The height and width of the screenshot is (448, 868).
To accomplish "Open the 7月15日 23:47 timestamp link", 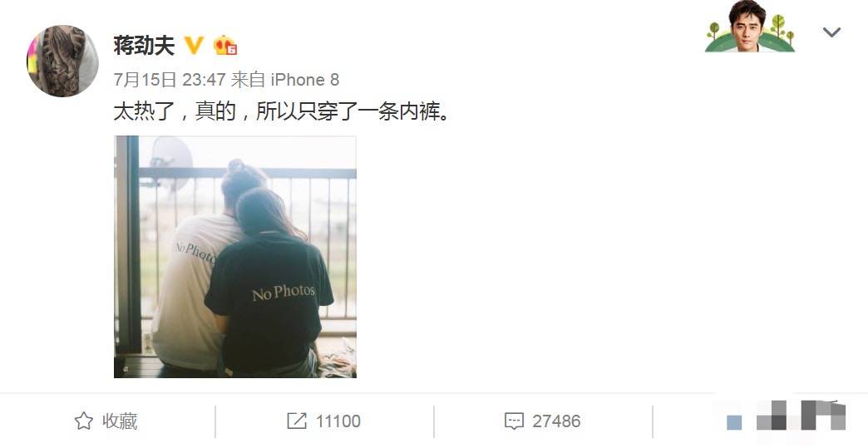I will [x=170, y=80].
